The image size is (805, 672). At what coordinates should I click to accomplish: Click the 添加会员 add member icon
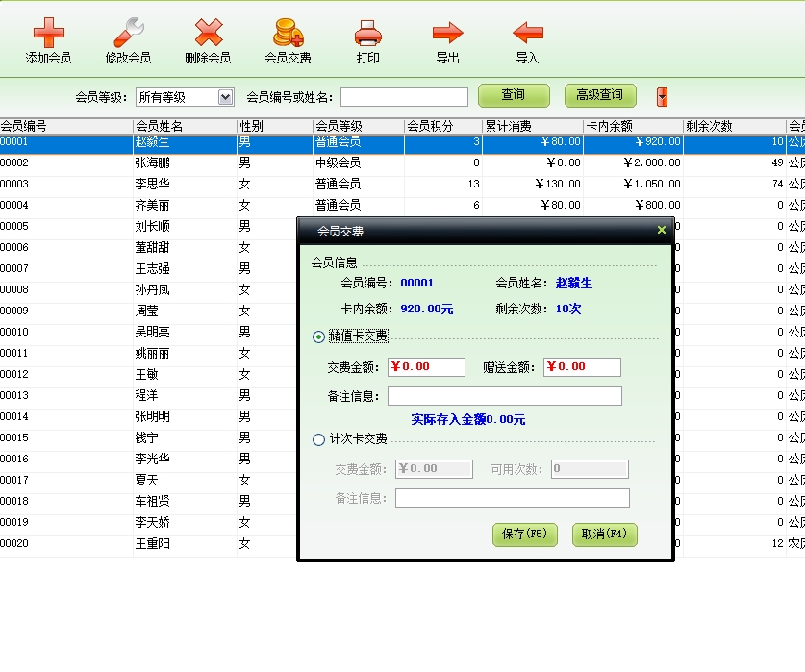coord(47,35)
